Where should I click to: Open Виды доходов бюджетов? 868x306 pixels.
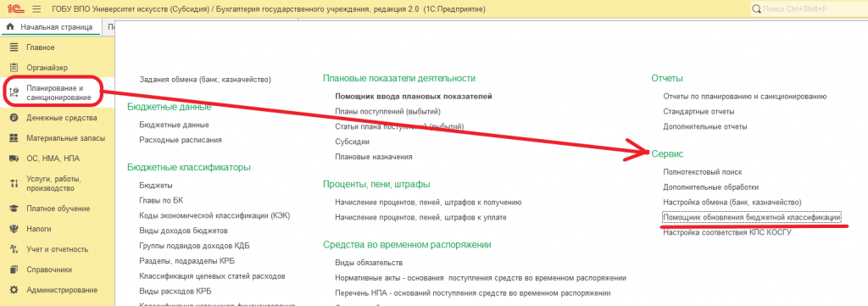click(x=183, y=231)
